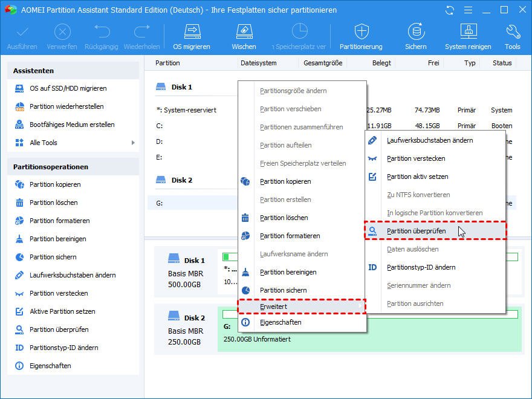532x399 pixels.
Task: Click the Ausführen checkmark icon
Action: point(22,33)
